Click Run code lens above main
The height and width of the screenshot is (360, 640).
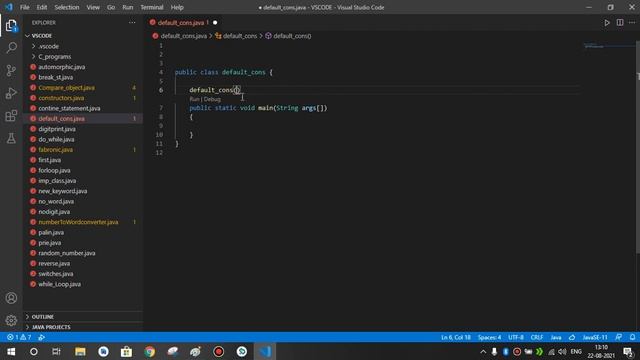(x=194, y=99)
